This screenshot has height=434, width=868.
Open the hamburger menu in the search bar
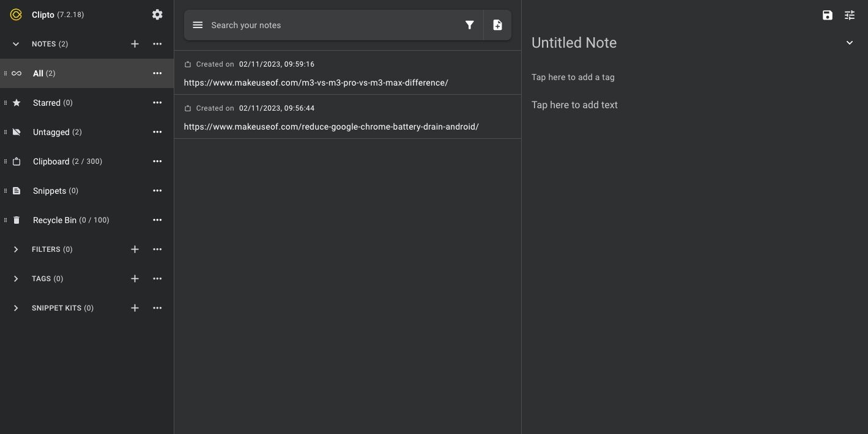point(197,25)
